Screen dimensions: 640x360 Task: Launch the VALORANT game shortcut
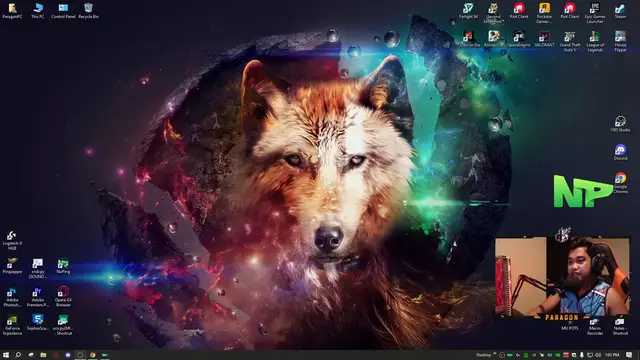544,39
